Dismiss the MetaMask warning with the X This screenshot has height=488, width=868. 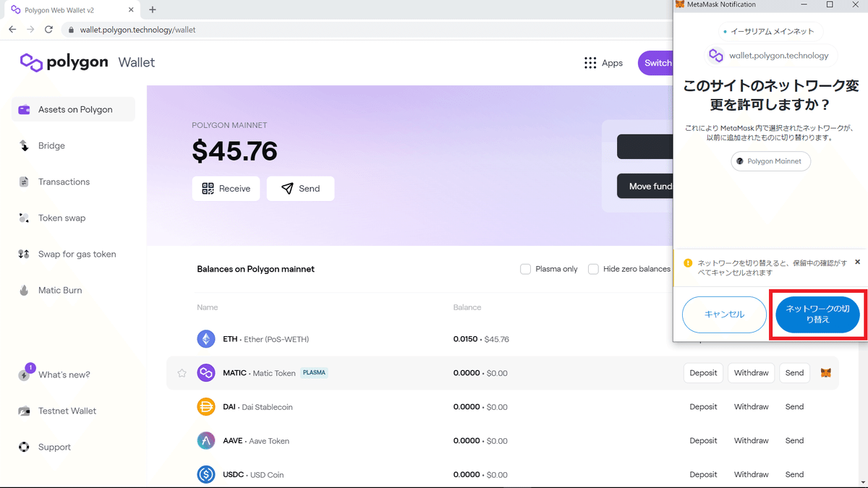[858, 262]
